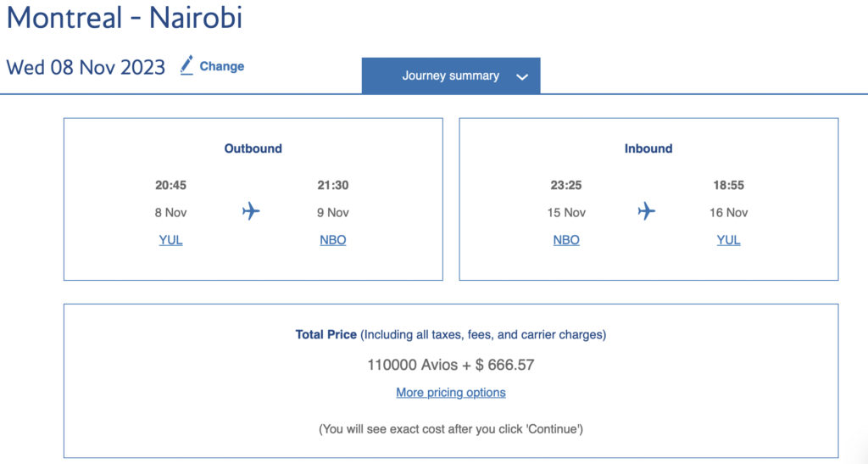The width and height of the screenshot is (868, 464).
Task: Click the 23:25 inbound departure time
Action: click(x=566, y=185)
